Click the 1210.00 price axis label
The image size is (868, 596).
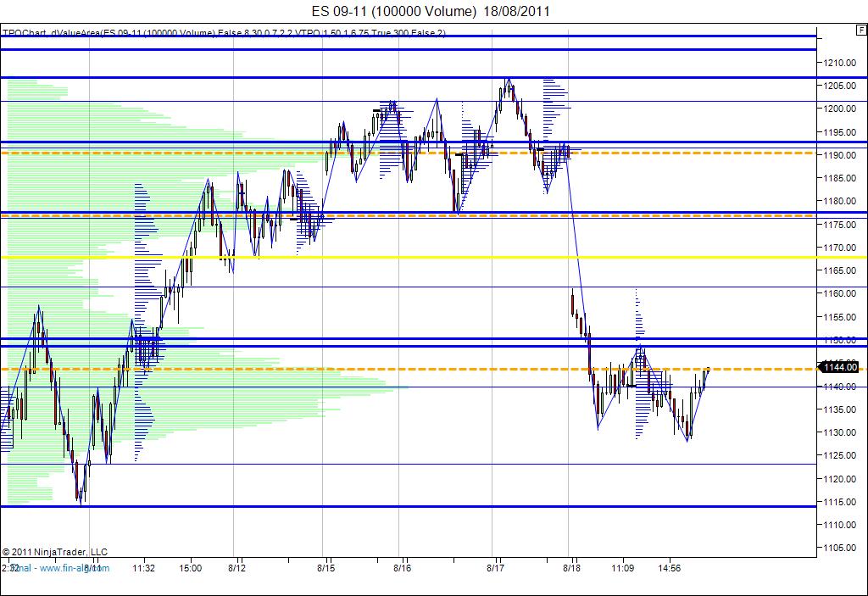[839, 63]
